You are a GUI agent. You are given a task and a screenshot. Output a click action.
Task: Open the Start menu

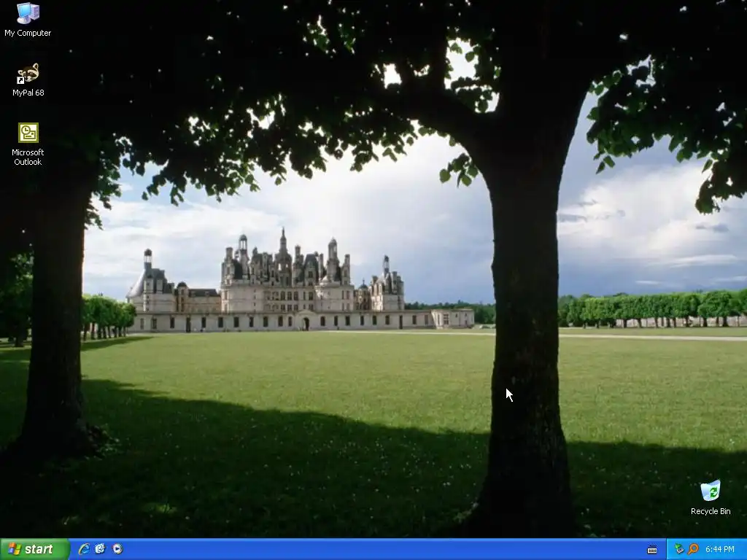(x=34, y=549)
